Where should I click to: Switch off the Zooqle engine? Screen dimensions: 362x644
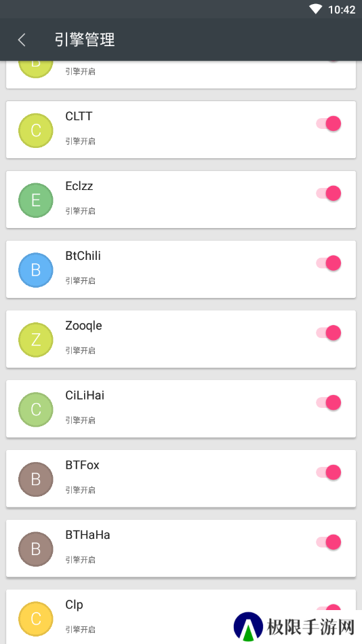coord(329,333)
